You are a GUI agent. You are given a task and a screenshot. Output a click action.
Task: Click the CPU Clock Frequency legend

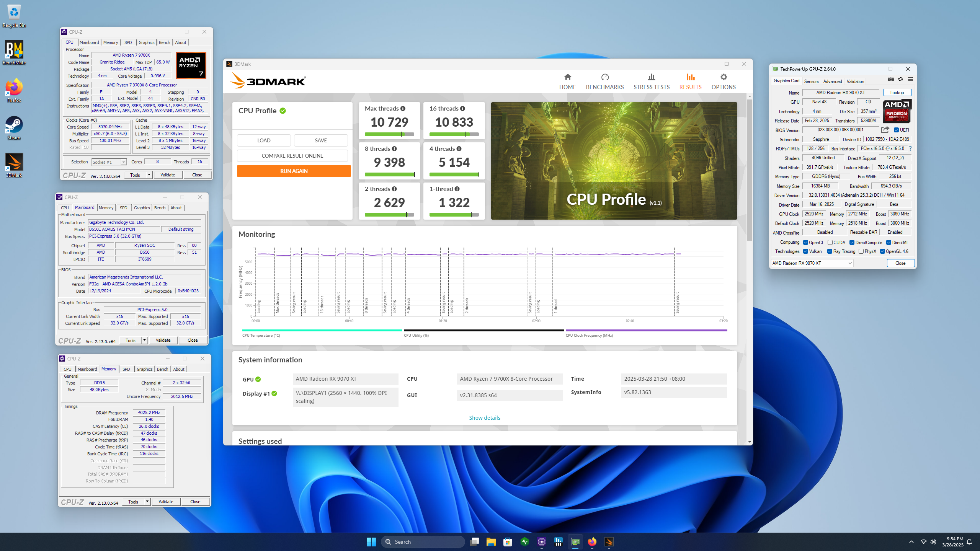pyautogui.click(x=646, y=333)
